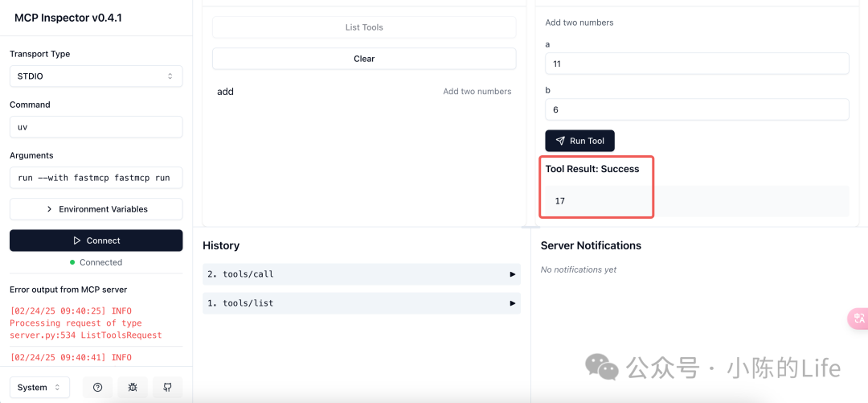The image size is (868, 403).
Task: Open the bug debugging guide icon
Action: [133, 388]
